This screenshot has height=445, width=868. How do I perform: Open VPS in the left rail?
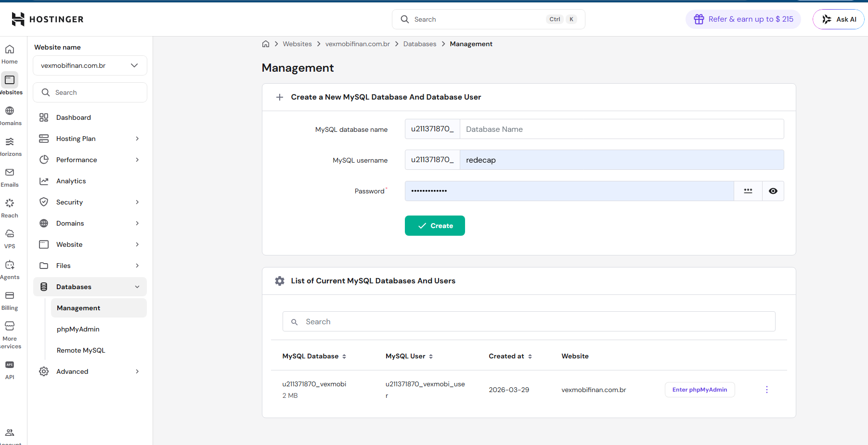(10, 239)
